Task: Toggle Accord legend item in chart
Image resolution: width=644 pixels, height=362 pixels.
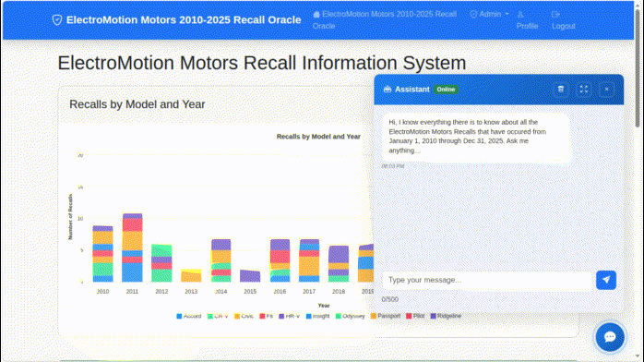Action: tap(188, 316)
